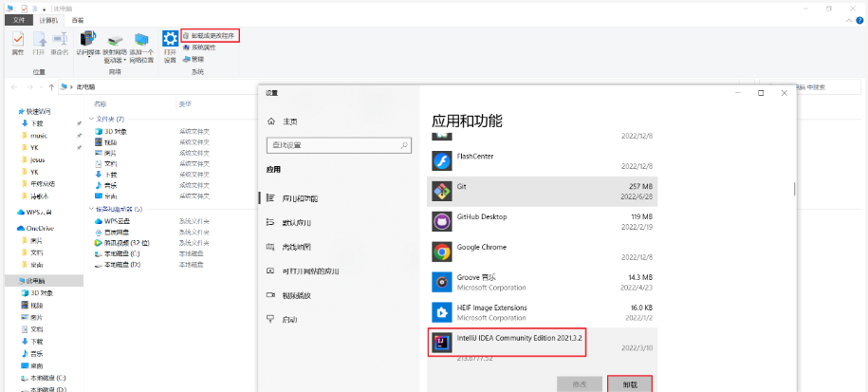Switch to the 计算机 ribbon tab
The width and height of the screenshot is (868, 392).
coord(49,21)
